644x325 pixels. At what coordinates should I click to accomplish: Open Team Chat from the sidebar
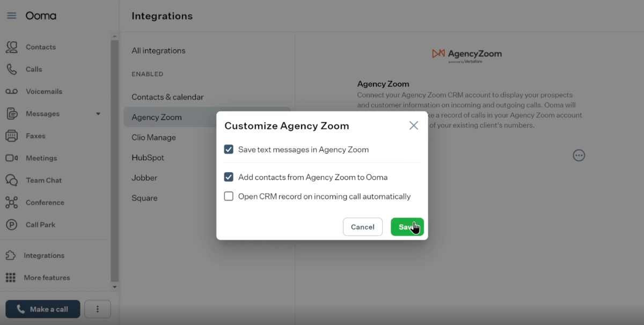43,180
